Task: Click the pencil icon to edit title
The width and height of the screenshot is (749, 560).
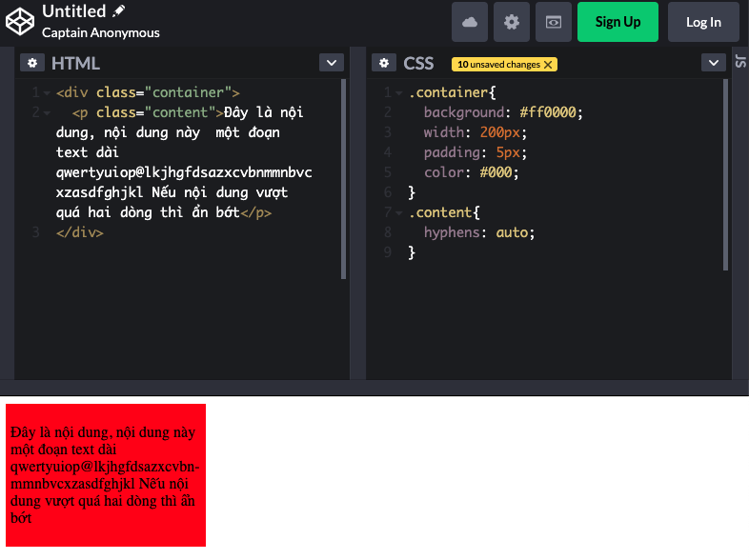Action: 119,11
